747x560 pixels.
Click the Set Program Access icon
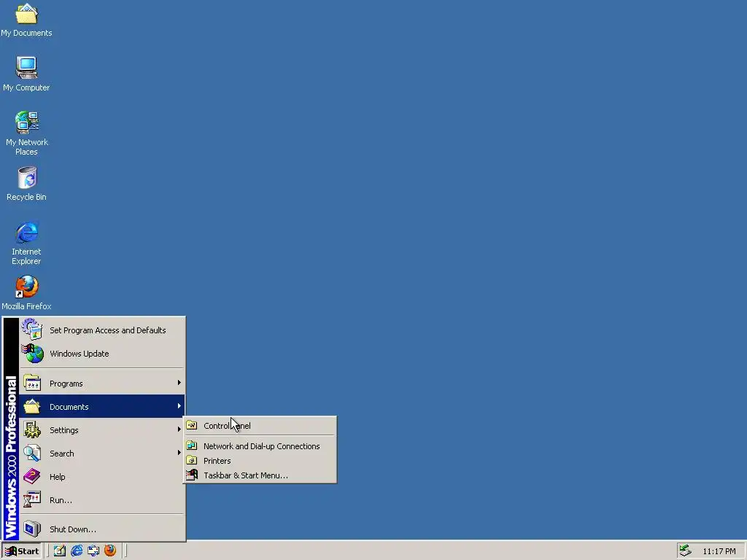[32, 330]
